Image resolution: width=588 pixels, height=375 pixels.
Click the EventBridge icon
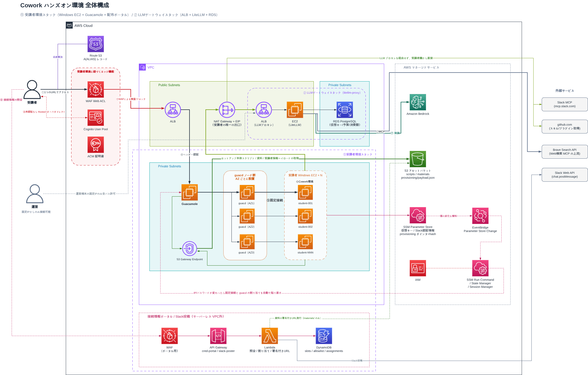tap(480, 216)
